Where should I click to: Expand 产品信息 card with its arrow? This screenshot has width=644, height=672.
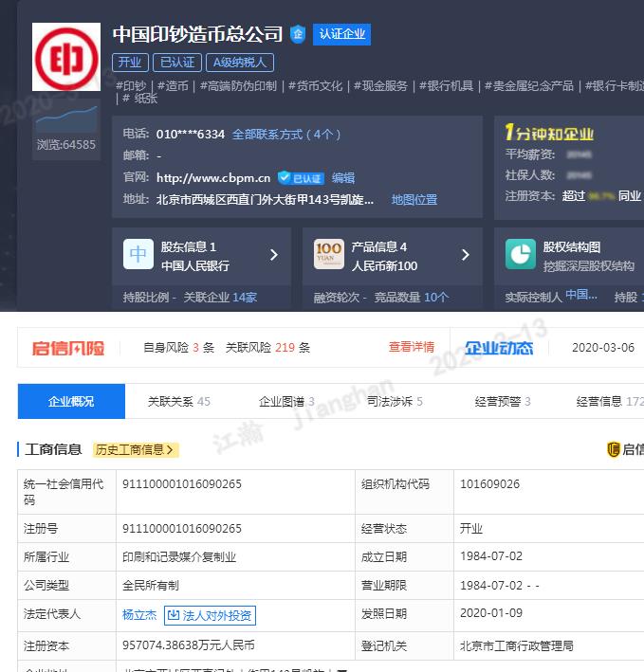[465, 255]
